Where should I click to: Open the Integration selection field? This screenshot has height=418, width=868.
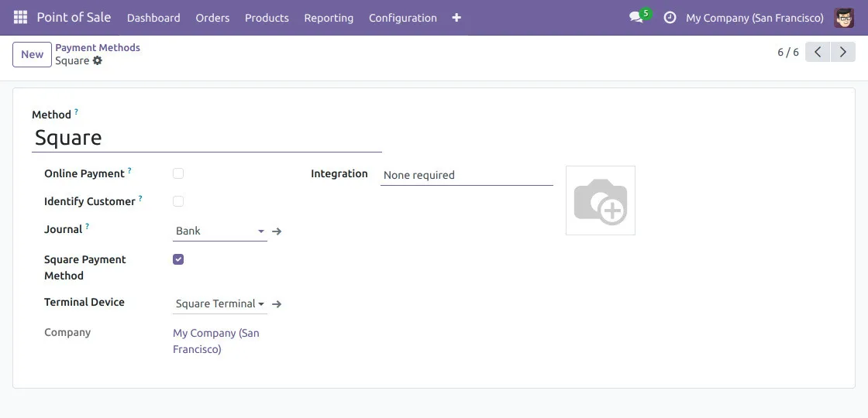467,175
